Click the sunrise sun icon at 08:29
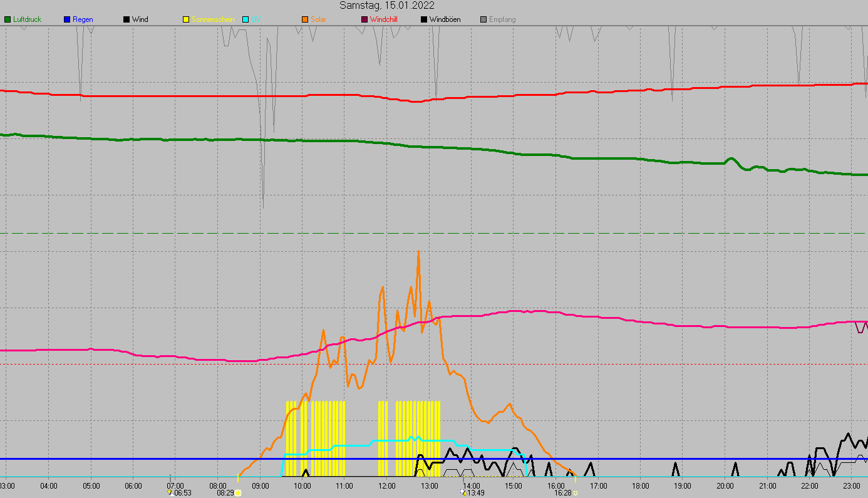This screenshot has width=868, height=498. point(238,493)
